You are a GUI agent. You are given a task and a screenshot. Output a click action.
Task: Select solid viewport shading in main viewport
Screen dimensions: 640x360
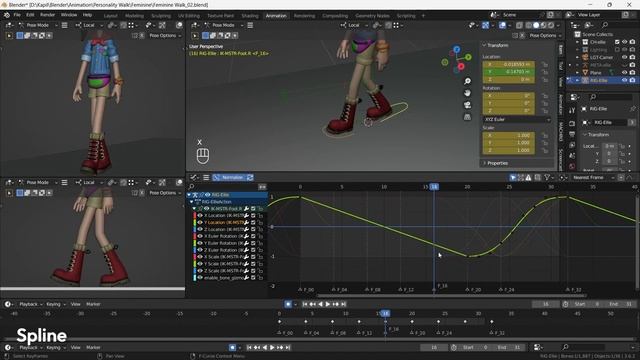pos(536,25)
